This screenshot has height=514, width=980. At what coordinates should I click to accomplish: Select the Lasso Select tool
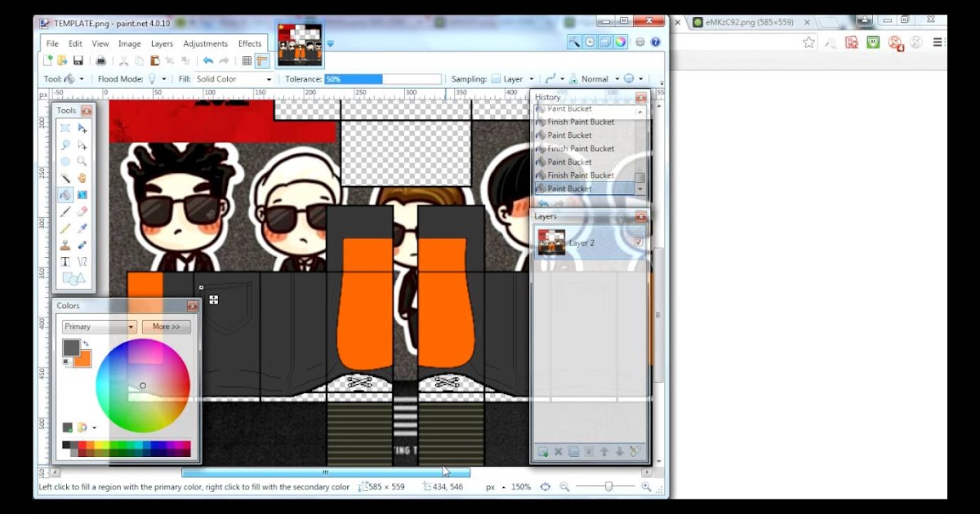(x=65, y=144)
